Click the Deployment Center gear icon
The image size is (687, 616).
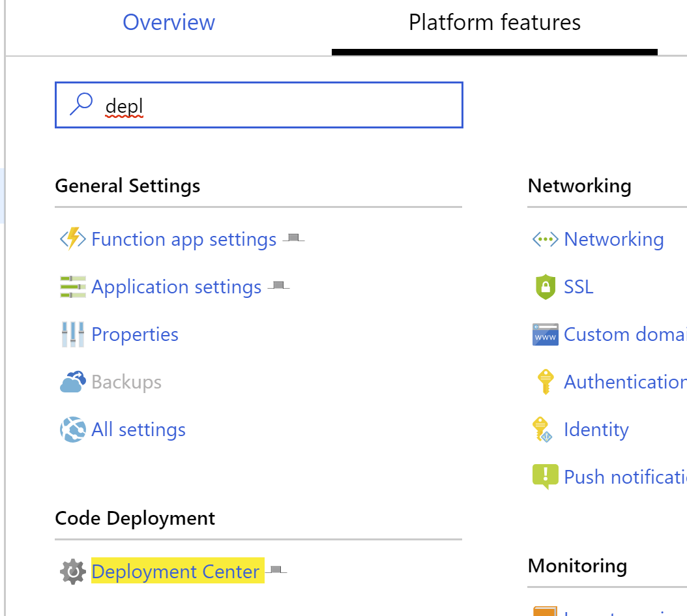[x=72, y=572]
